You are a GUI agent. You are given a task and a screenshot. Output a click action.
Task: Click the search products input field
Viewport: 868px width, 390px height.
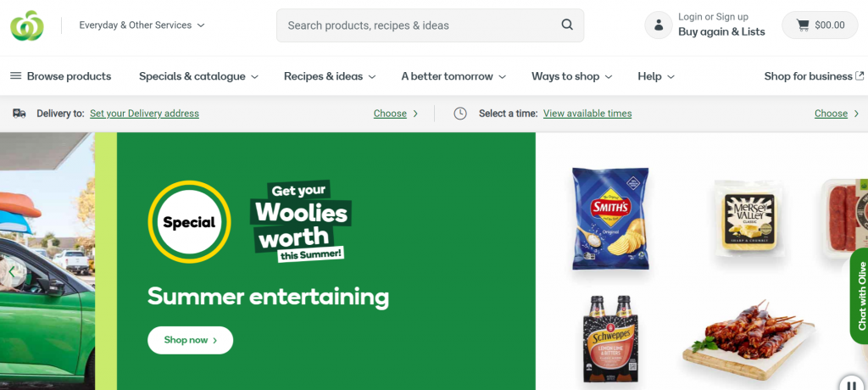(418, 25)
